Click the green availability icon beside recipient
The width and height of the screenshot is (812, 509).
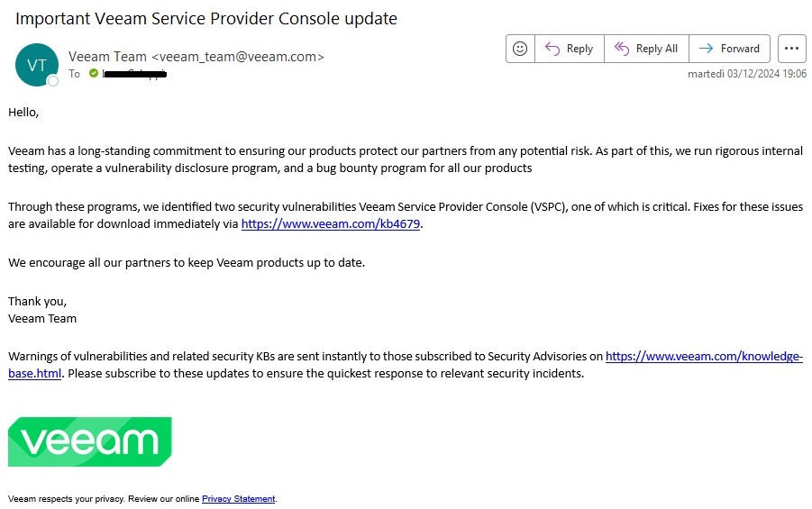click(94, 73)
